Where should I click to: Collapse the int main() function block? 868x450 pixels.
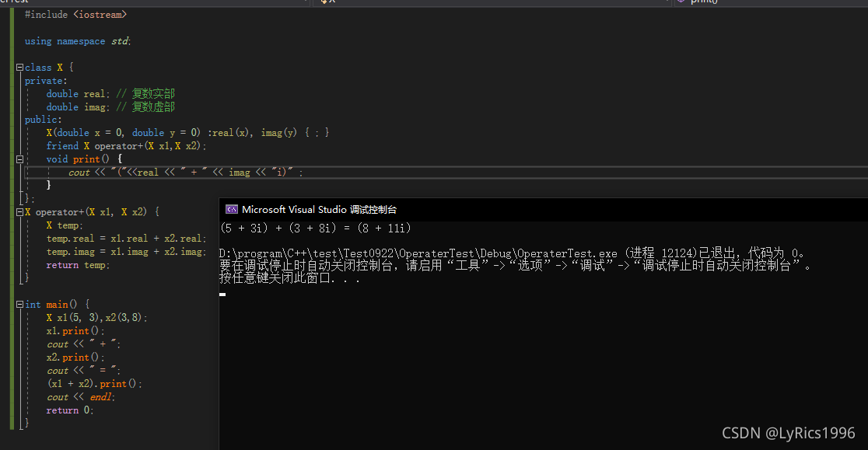20,305
